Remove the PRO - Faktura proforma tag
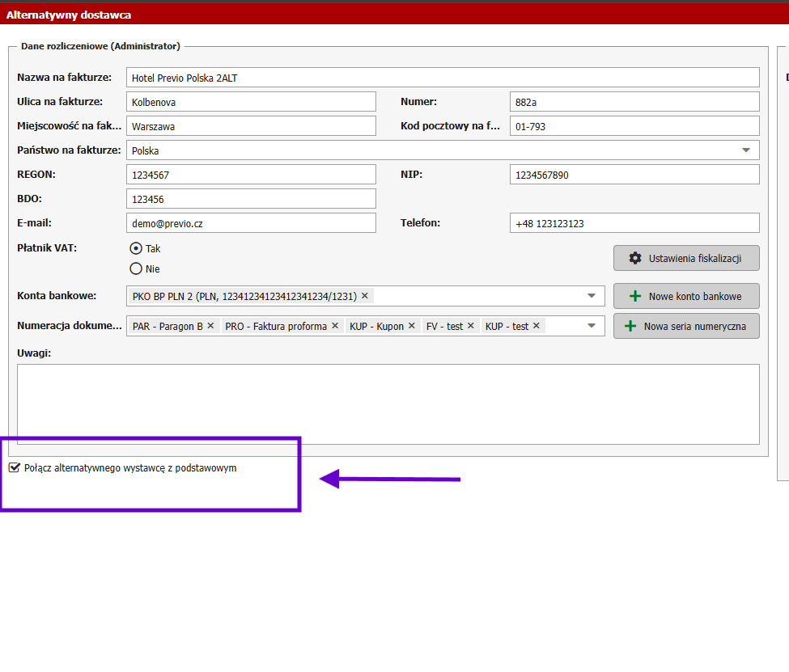 point(335,326)
